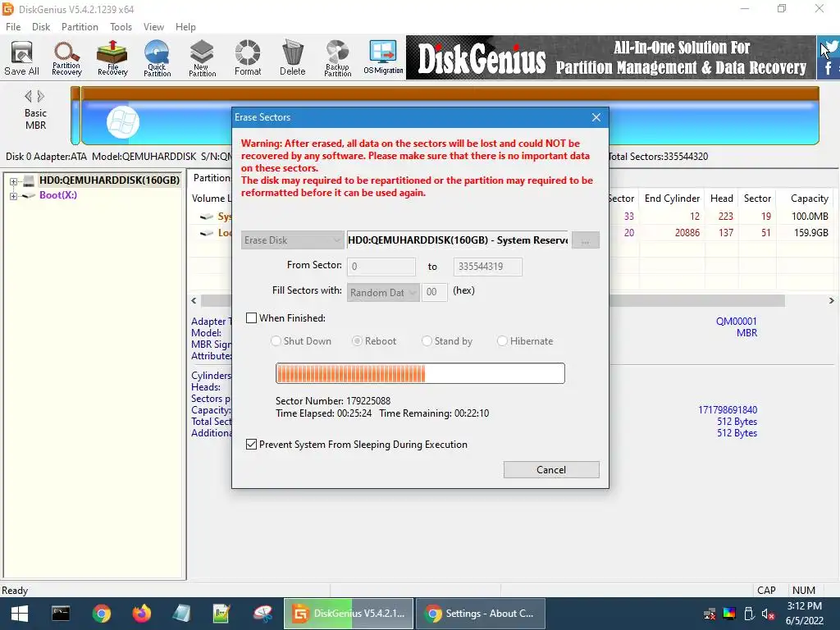
Task: Select the Quick Partition tool
Action: 157,58
